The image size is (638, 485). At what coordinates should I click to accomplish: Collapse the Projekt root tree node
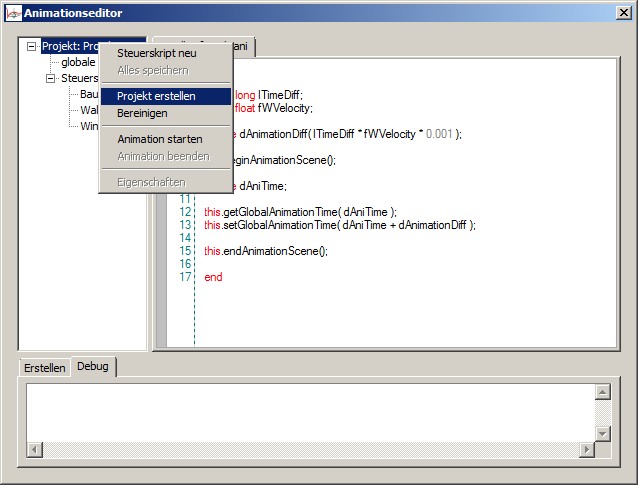click(32, 46)
